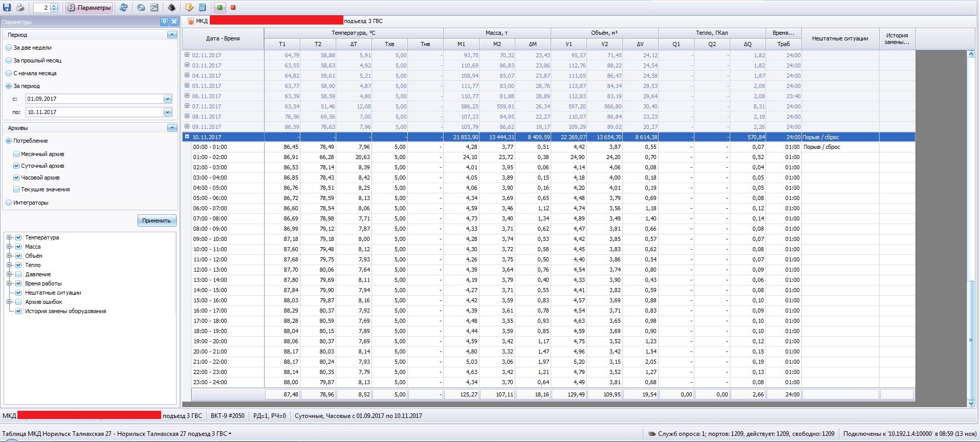Expand the 'Температура' tree node
Viewport: 980px width, 442px height.
coord(9,237)
